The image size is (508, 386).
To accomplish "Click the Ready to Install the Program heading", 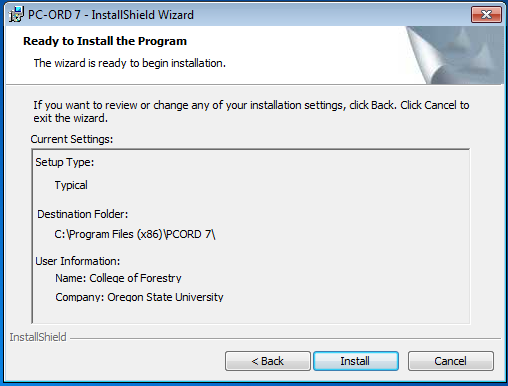I will coord(105,41).
